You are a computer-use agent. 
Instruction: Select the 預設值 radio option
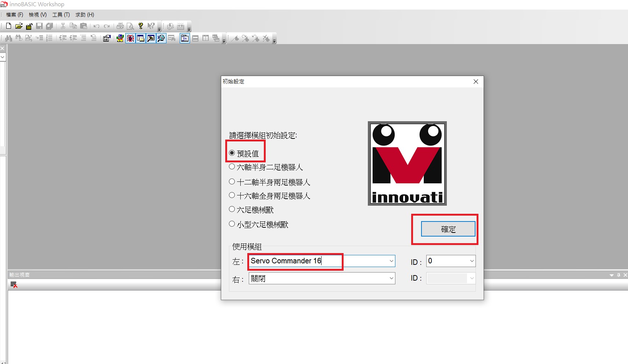pyautogui.click(x=244, y=153)
